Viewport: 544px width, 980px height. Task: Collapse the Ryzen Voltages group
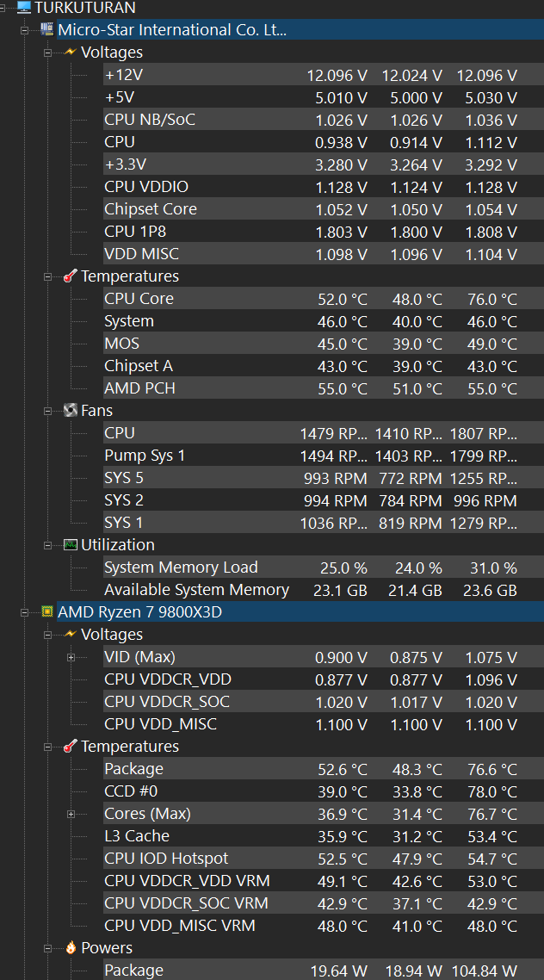pos(47,635)
